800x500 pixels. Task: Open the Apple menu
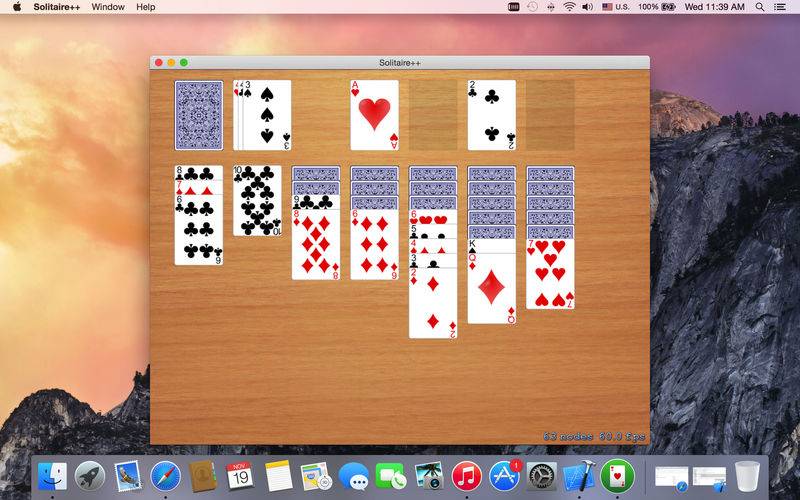pos(17,7)
